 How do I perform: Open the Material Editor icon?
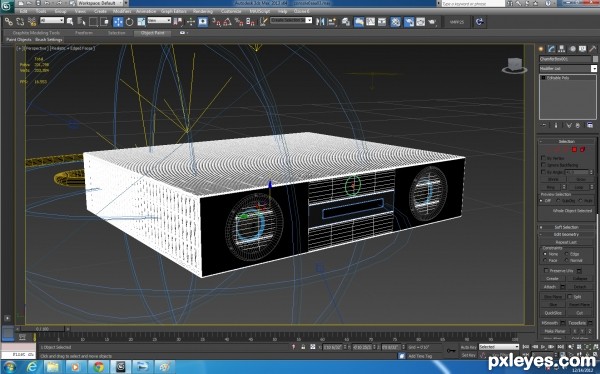[x=395, y=22]
